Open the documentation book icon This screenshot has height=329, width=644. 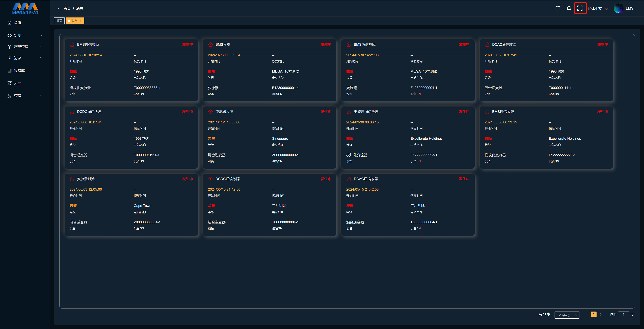(558, 8)
